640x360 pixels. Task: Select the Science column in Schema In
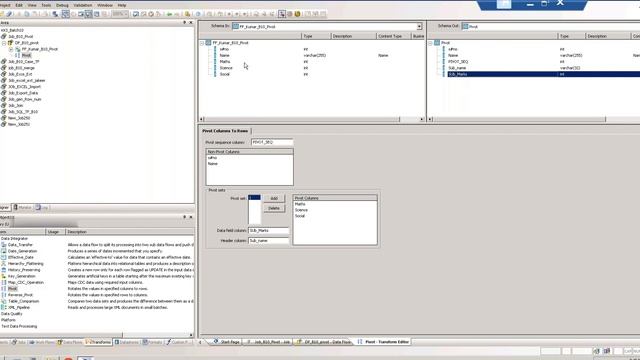click(226, 68)
